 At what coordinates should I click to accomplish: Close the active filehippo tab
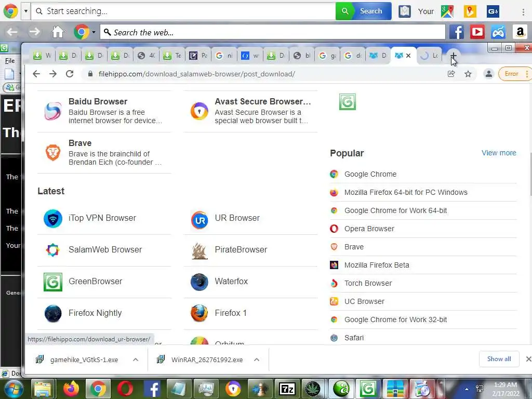pyautogui.click(x=408, y=56)
